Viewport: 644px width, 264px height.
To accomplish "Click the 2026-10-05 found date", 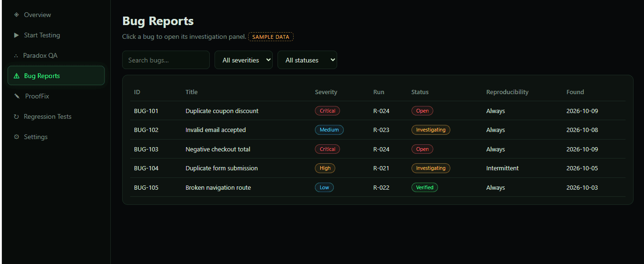I will [x=582, y=168].
